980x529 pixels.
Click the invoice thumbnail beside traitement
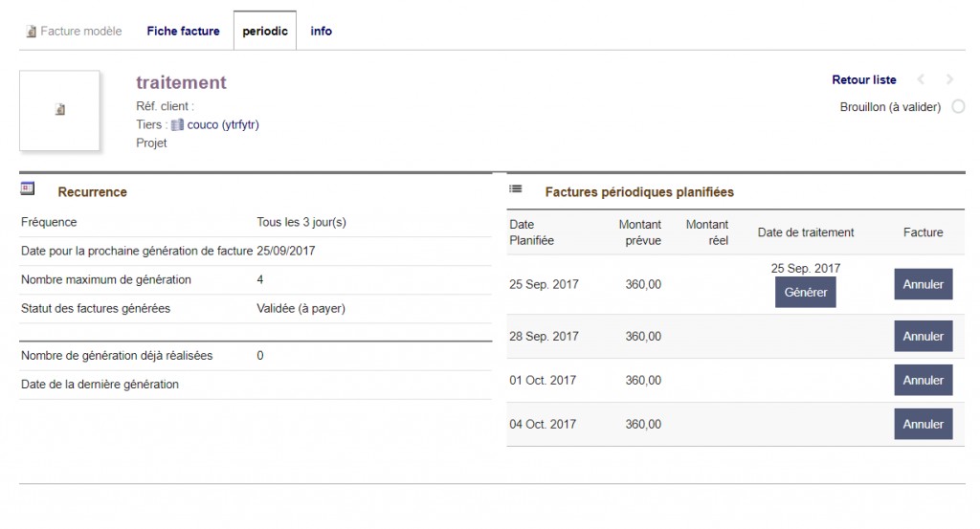[59, 111]
